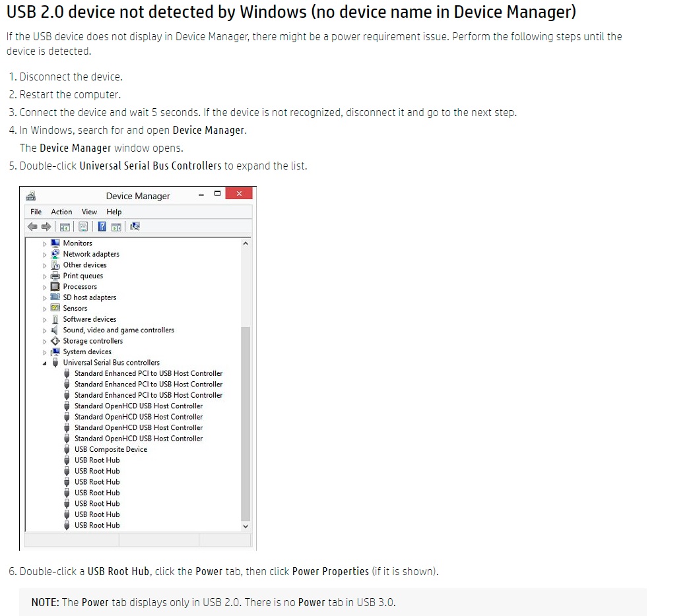Select the Monitors category icon
Viewport: 697px width, 616px height.
(55, 243)
